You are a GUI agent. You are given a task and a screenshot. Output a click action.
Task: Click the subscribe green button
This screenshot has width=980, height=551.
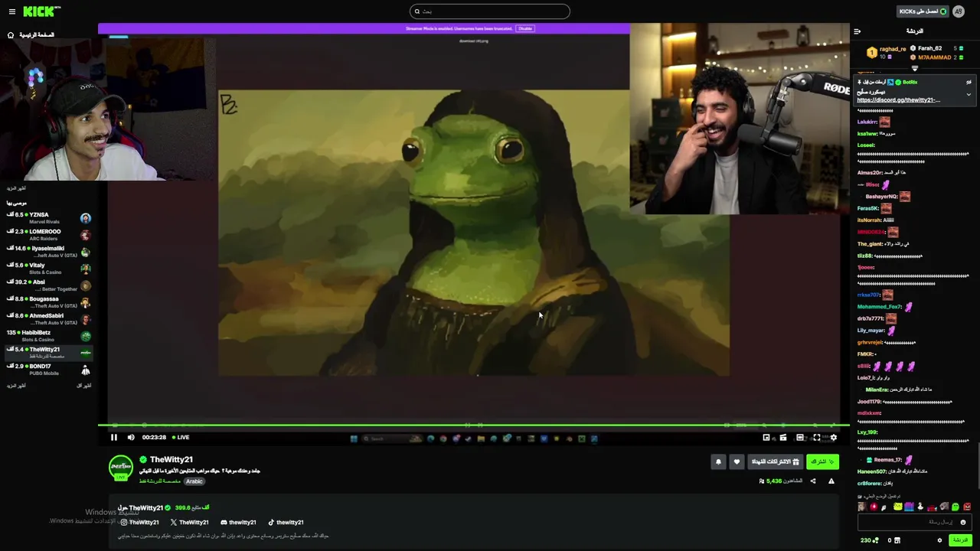point(822,461)
